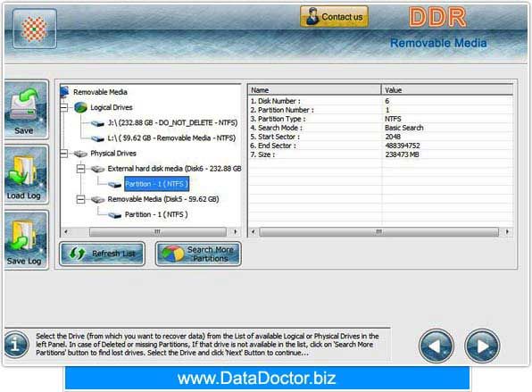Select J:\ DO_NOT_DELETE NTFS drive
The image size is (532, 392).
click(172, 123)
